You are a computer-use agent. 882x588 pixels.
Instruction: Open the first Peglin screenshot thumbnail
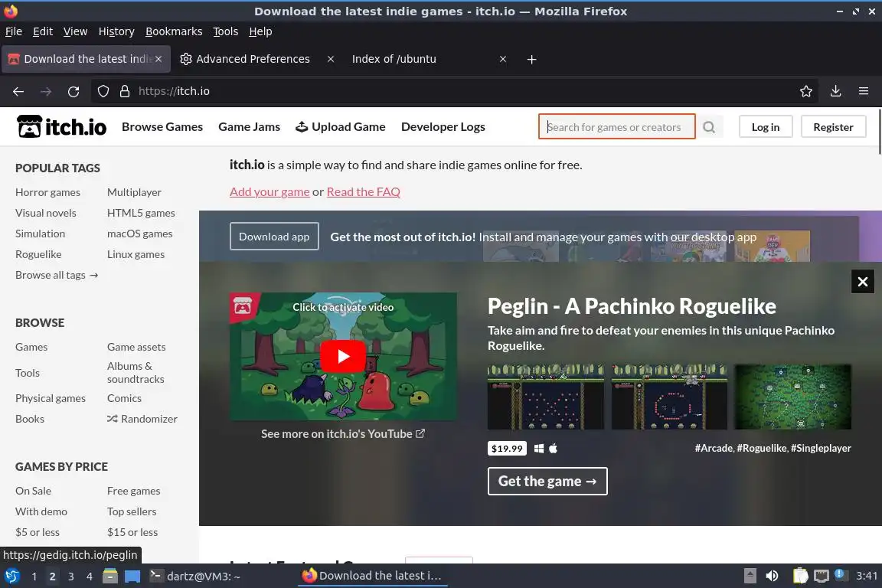pyautogui.click(x=546, y=397)
